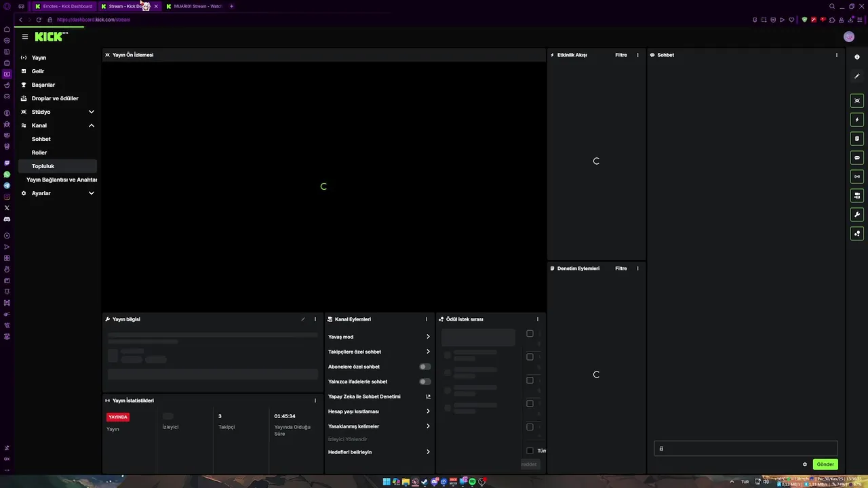Expand the Stüdyo menu chevron

coord(91,112)
